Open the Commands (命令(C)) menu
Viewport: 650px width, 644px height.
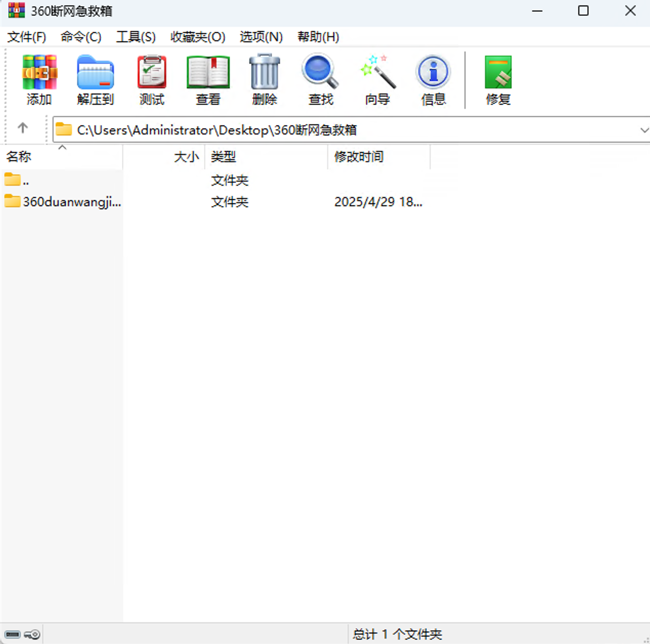[81, 37]
